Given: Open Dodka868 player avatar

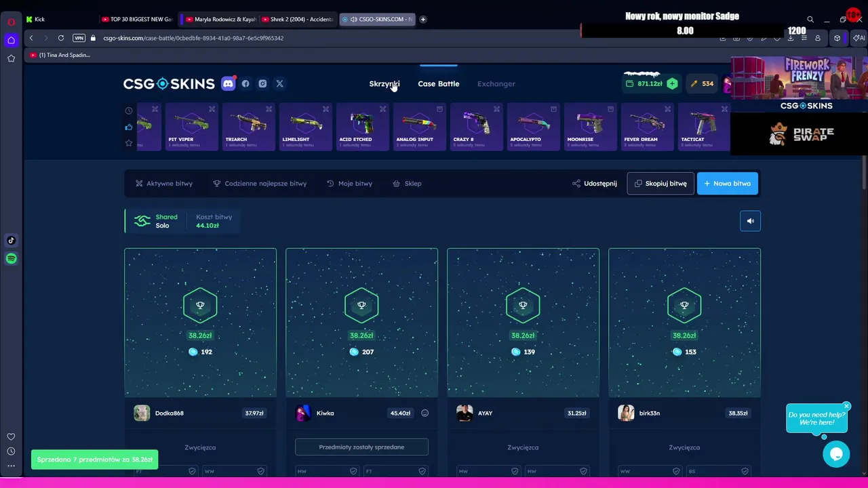Looking at the screenshot, I should (142, 413).
